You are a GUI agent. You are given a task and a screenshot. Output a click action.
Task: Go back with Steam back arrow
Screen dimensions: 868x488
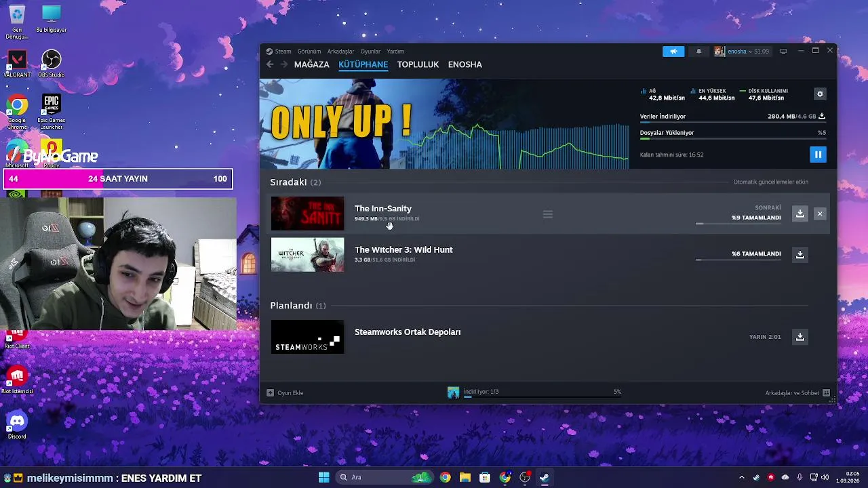[x=270, y=64]
